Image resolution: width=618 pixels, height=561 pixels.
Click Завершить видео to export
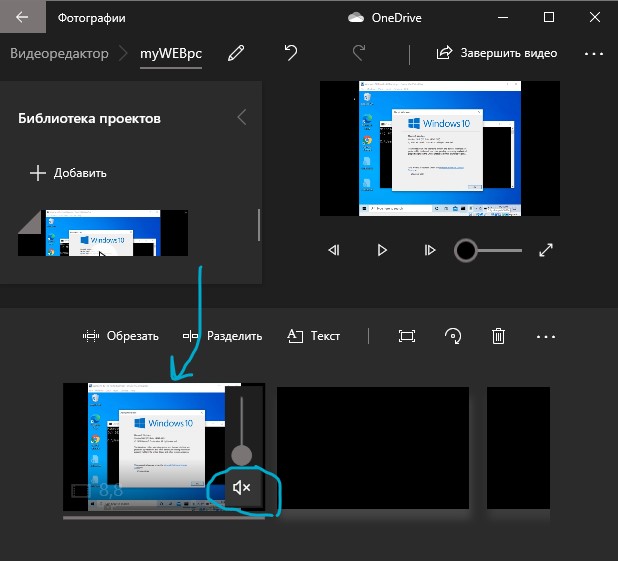click(x=497, y=53)
